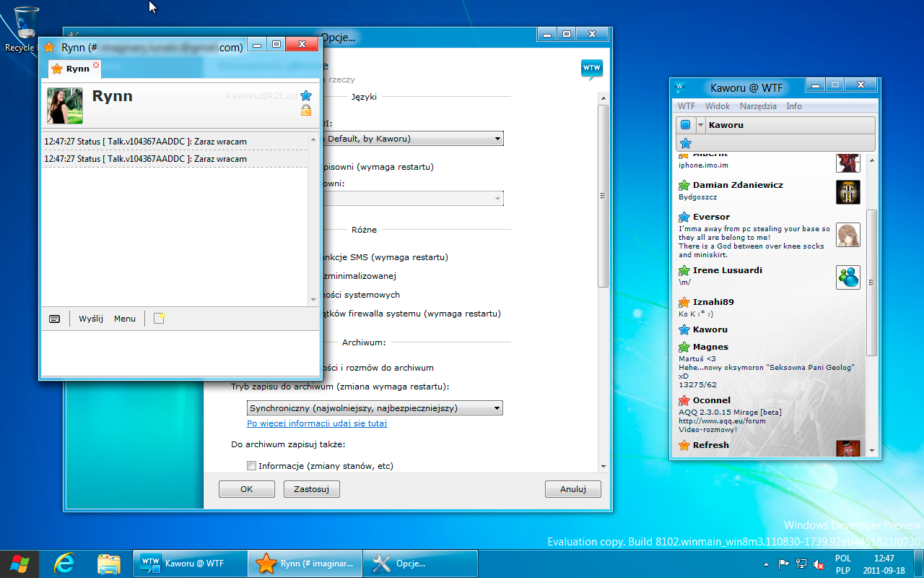Click the chat history scrollbar up arrow
Image resolution: width=924 pixels, height=578 pixels.
313,139
